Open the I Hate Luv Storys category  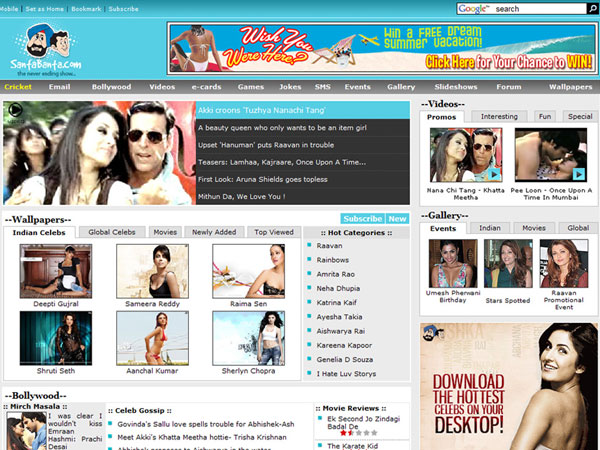click(x=346, y=373)
